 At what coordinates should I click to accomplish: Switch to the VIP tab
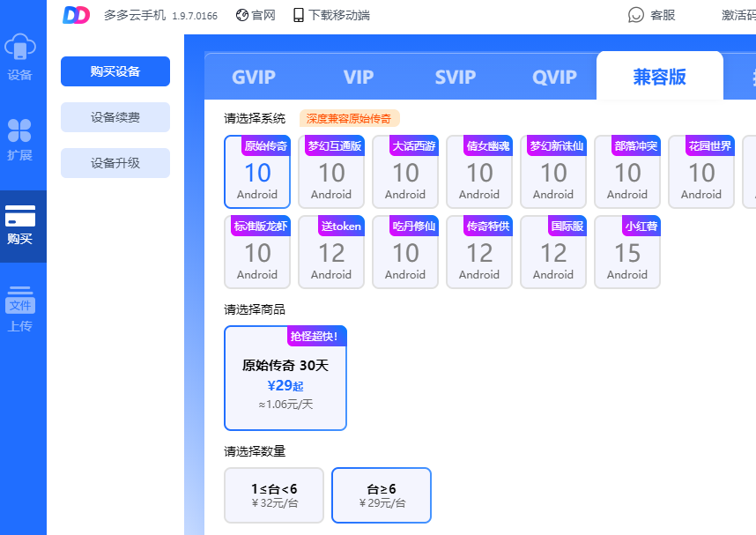359,78
